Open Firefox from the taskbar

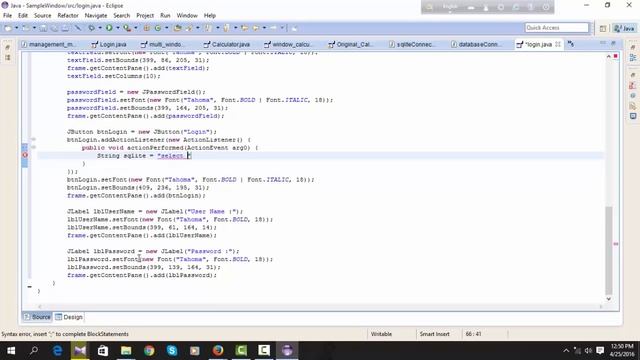click(218, 351)
